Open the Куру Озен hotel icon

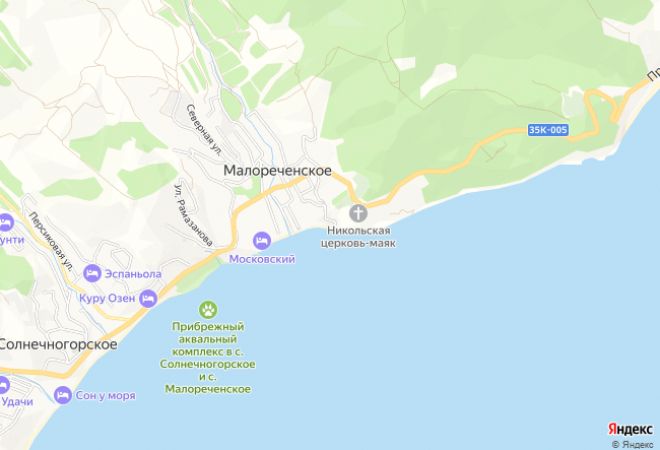[x=149, y=298]
